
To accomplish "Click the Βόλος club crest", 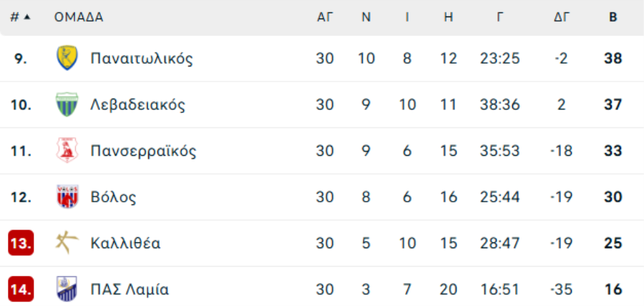I will [x=67, y=197].
